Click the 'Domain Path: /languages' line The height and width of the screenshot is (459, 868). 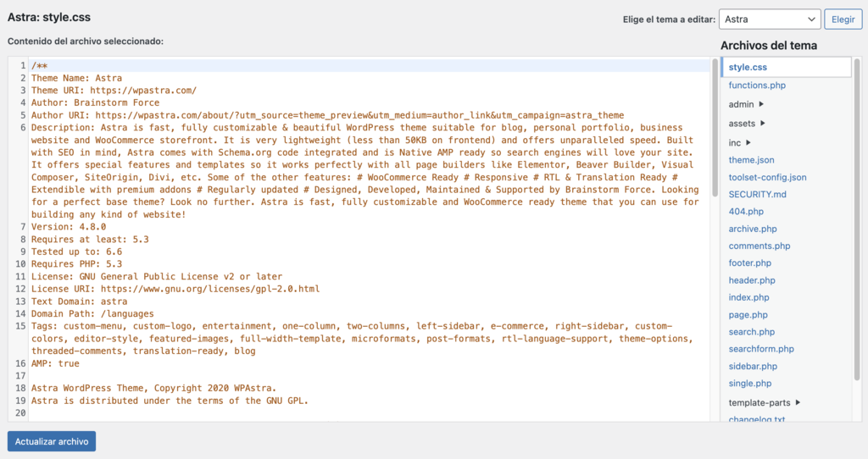(x=92, y=313)
